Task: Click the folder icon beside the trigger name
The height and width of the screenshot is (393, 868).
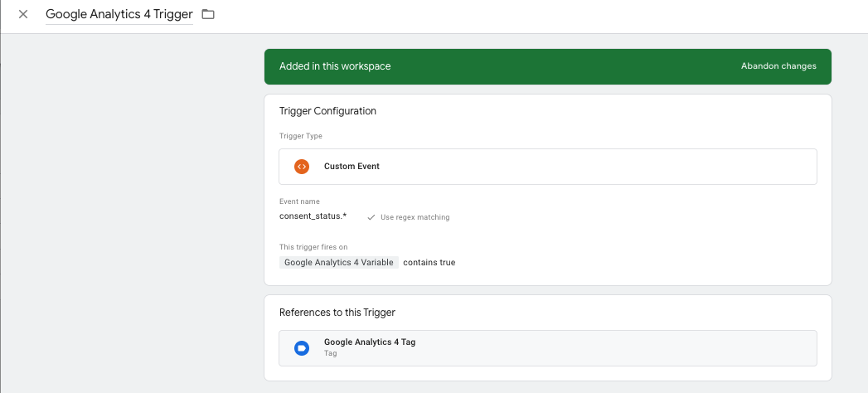Action: pyautogui.click(x=208, y=14)
